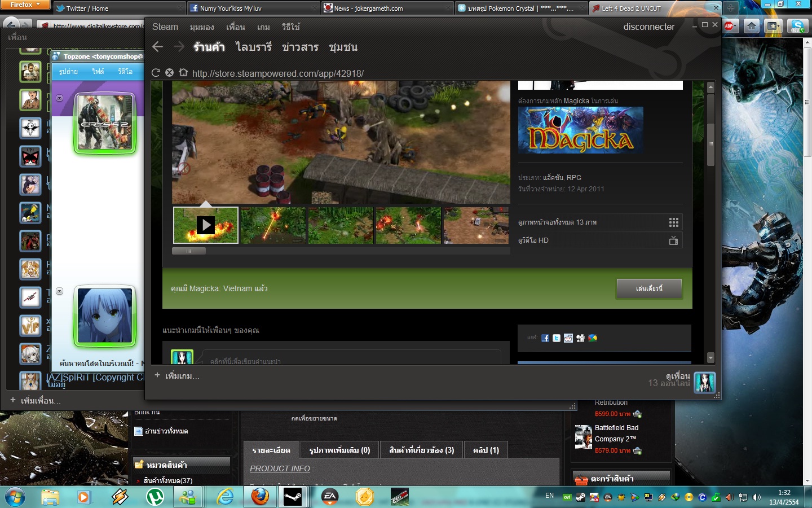Open Windows Explorer from the taskbar
Image resolution: width=812 pixels, height=508 pixels.
pos(50,497)
